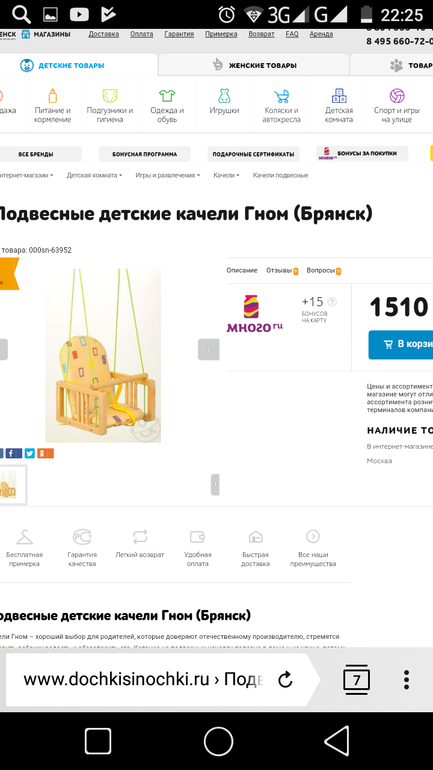Select the Коляски и автокресла stroller icon

(281, 95)
